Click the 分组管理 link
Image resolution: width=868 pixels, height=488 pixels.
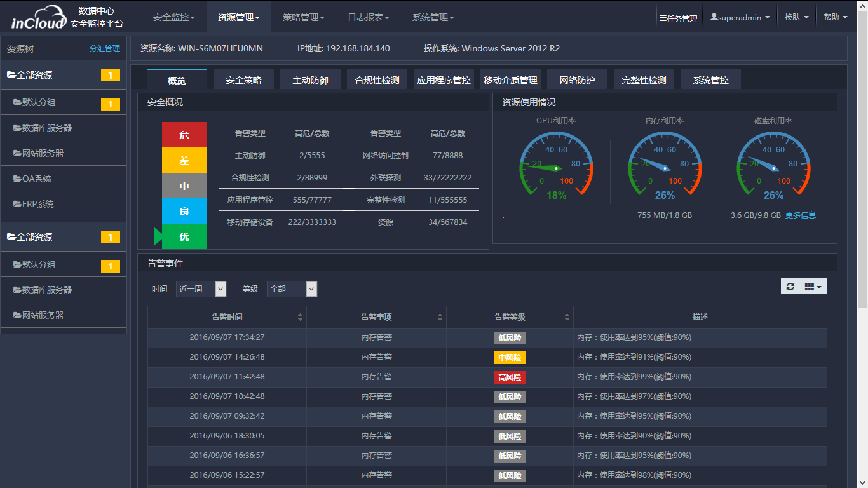[105, 49]
